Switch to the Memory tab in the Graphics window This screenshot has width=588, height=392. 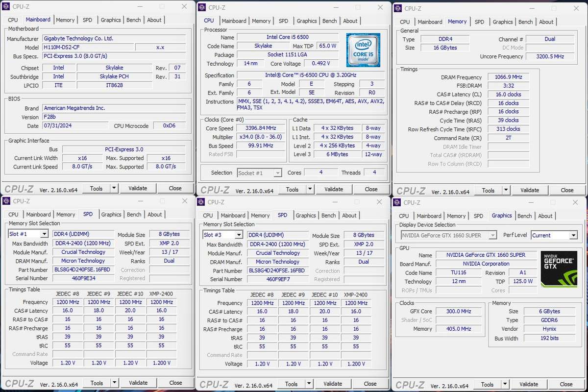pos(456,216)
